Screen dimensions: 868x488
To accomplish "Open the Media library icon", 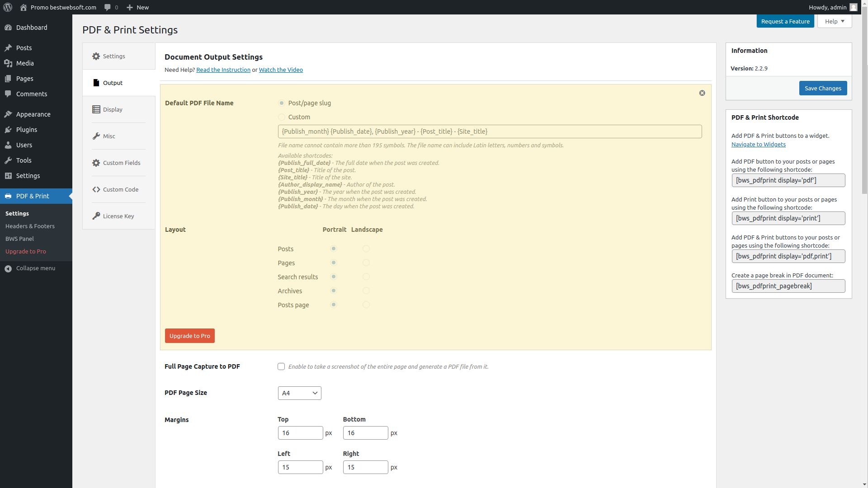I will click(x=8, y=63).
